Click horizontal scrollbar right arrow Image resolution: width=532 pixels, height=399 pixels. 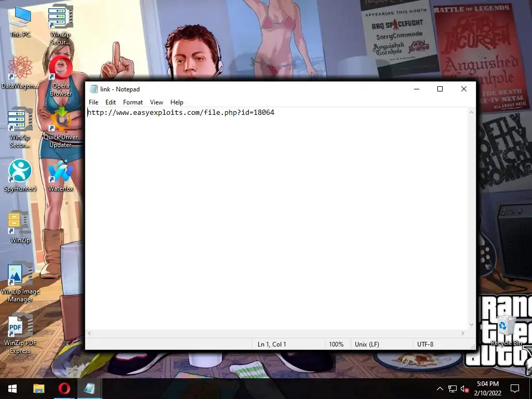pos(463,334)
